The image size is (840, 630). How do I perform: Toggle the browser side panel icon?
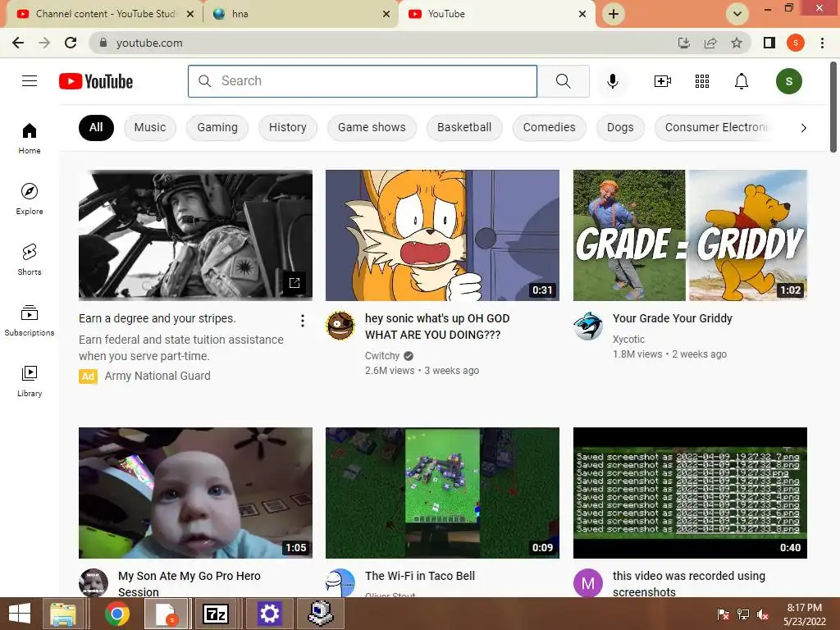769,43
